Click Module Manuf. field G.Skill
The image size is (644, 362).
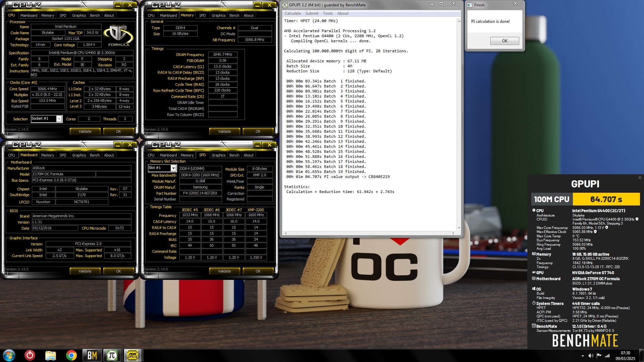click(200, 181)
